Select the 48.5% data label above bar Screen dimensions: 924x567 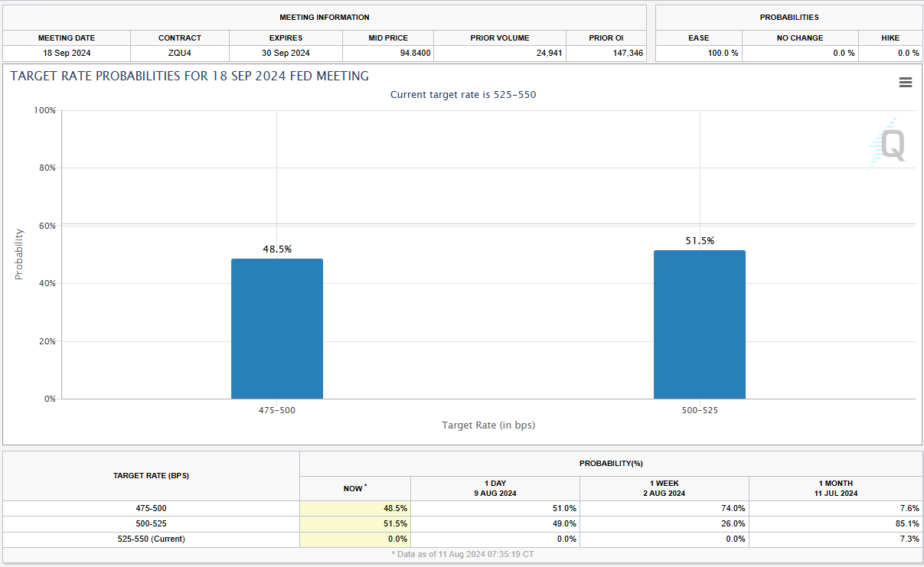coord(277,249)
